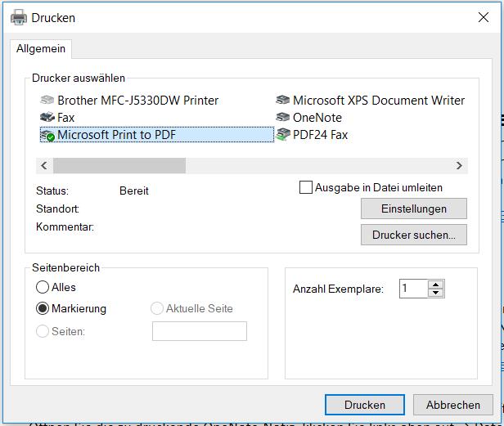Click the Seitenbereich group title
504x426 pixels.
click(66, 267)
